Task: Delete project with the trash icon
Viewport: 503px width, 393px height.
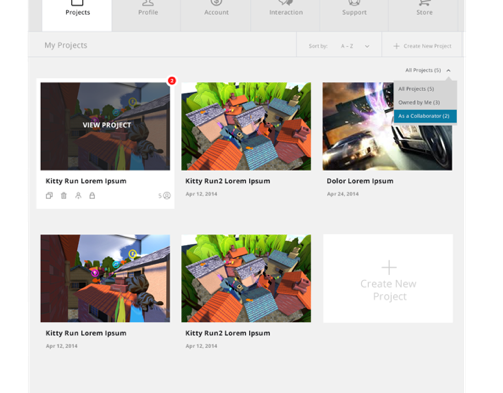Action: 64,196
